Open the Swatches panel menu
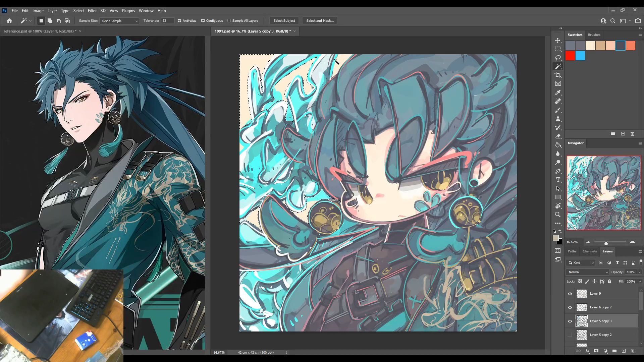The image size is (644, 362). (x=640, y=35)
